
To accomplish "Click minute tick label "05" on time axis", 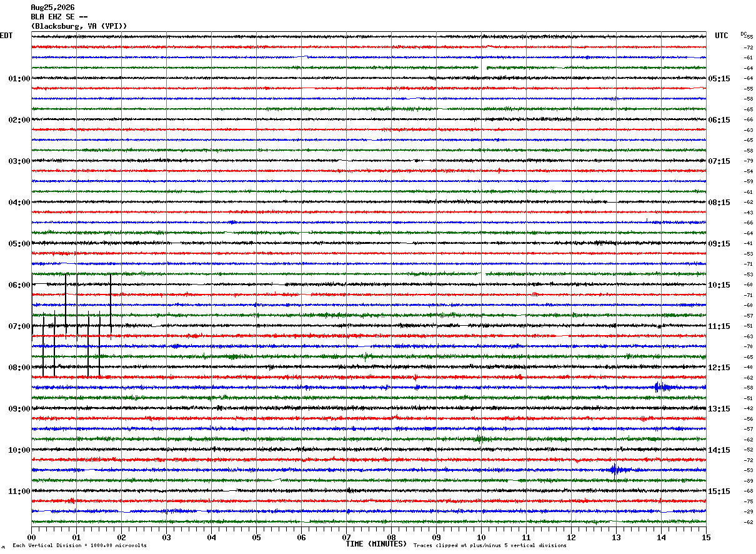I will pyautogui.click(x=256, y=537).
